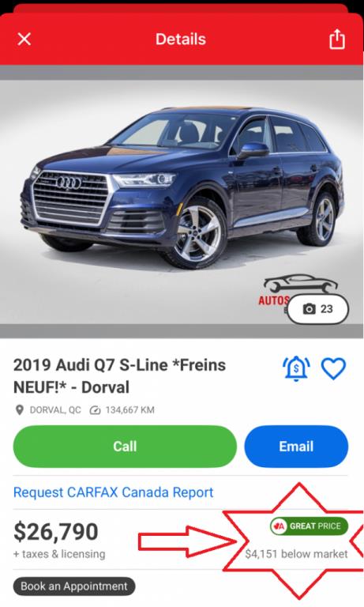
Task: Tap the 2019 Audi Q7 S-Line title
Action: (x=119, y=376)
